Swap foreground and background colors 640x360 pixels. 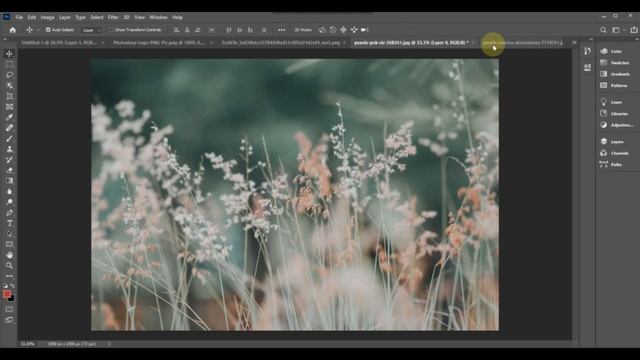[13, 286]
